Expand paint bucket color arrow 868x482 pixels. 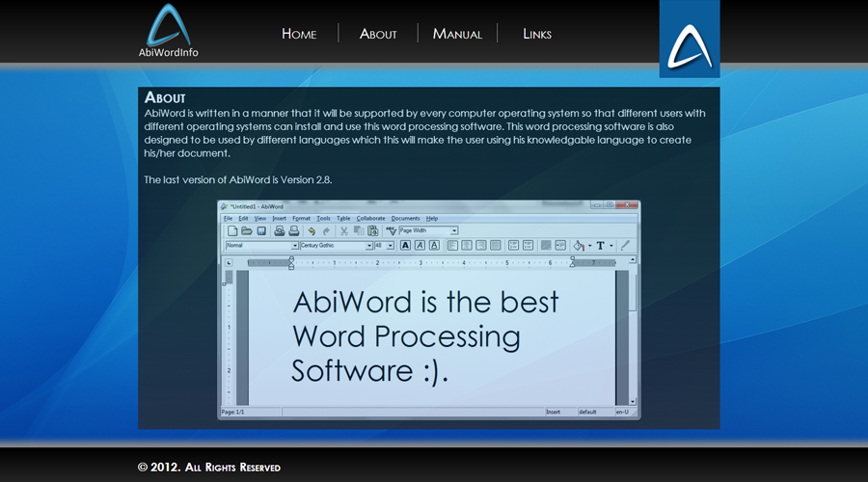590,246
